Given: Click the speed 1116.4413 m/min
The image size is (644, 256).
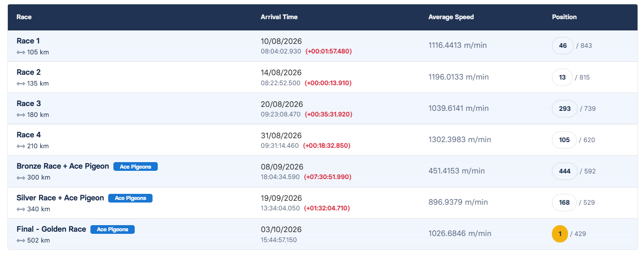Looking at the screenshot, I should (458, 46).
